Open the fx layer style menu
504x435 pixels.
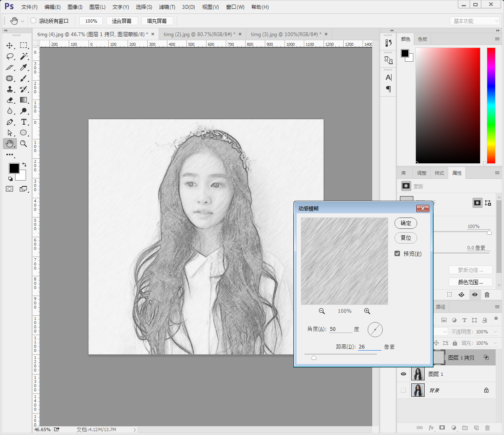(x=431, y=427)
